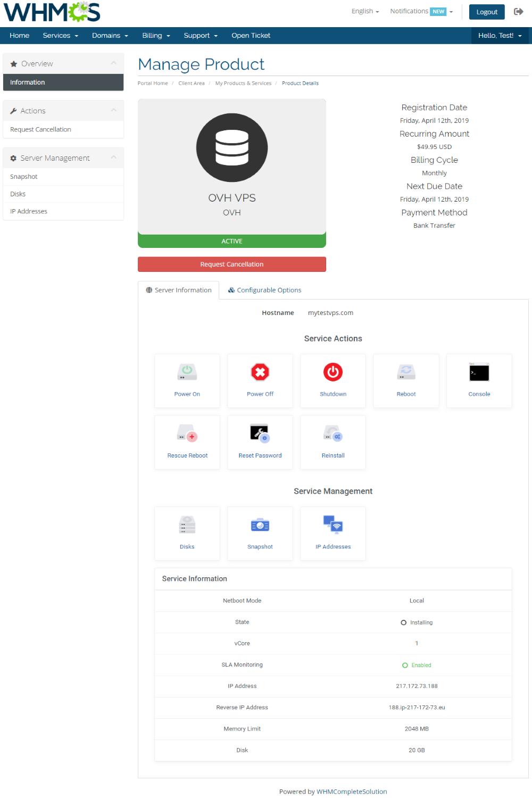This screenshot has height=798, width=532.
Task: Click the red Request Cancellation button
Action: click(x=232, y=264)
